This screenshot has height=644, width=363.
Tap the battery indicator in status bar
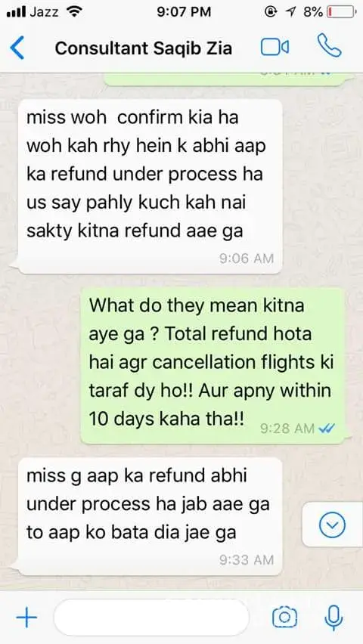(341, 12)
